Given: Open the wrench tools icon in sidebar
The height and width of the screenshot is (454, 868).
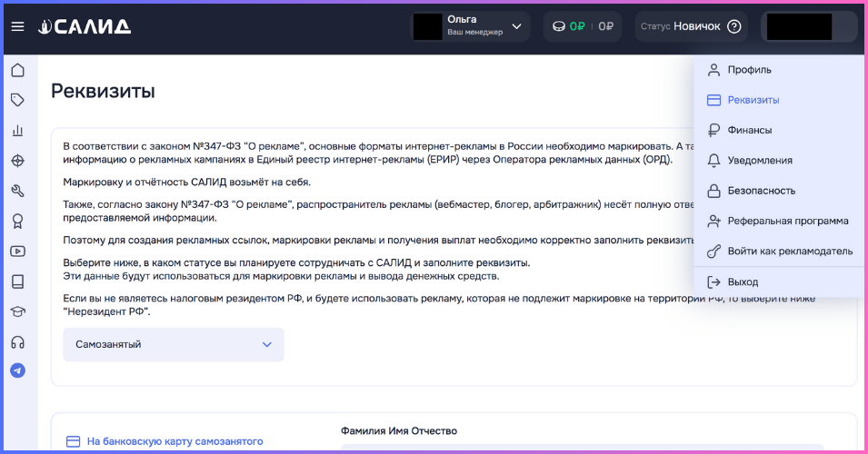Looking at the screenshot, I should click(17, 191).
